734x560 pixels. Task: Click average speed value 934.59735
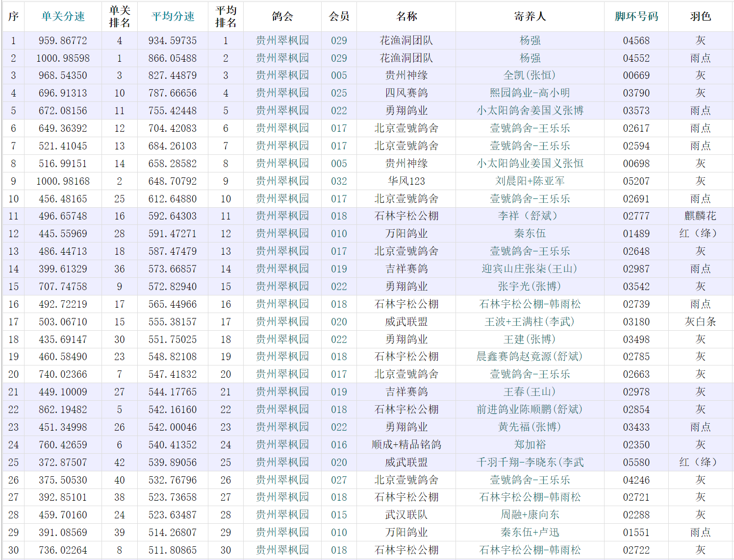pyautogui.click(x=173, y=41)
